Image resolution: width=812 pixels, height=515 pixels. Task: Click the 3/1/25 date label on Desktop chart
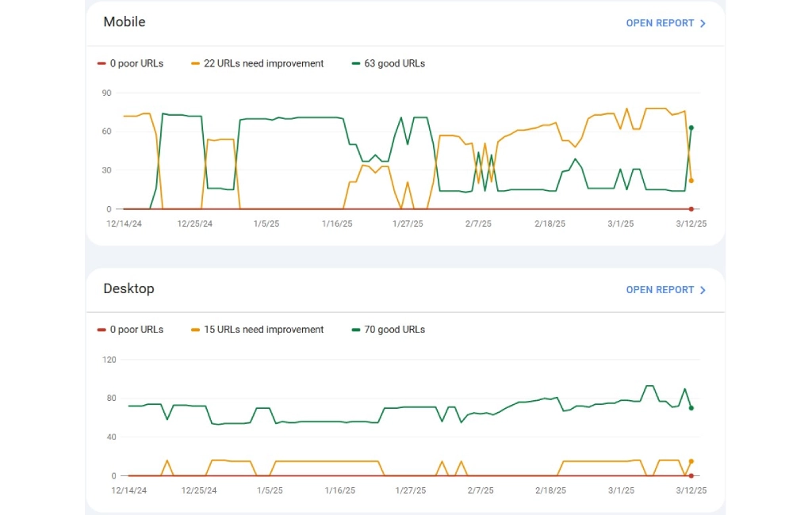pyautogui.click(x=621, y=490)
